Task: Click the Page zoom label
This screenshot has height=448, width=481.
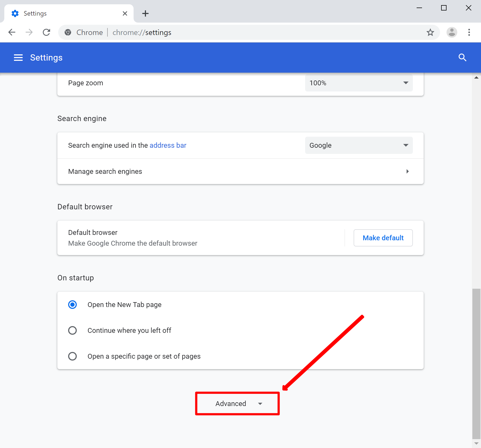Action: pyautogui.click(x=86, y=83)
